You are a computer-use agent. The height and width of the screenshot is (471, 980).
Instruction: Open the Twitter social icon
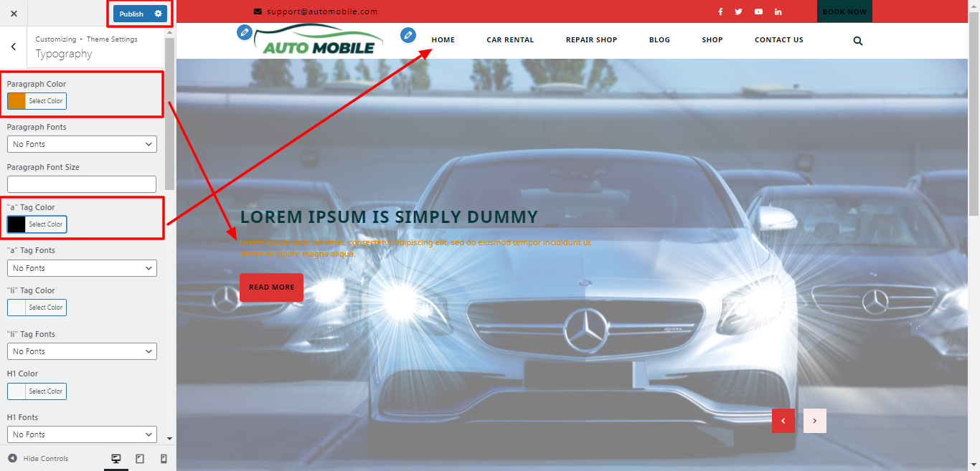[x=738, y=11]
